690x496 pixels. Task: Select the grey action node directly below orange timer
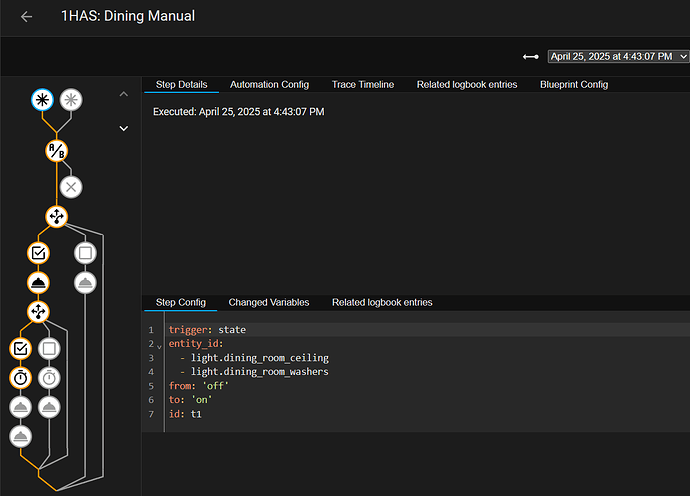[20, 407]
